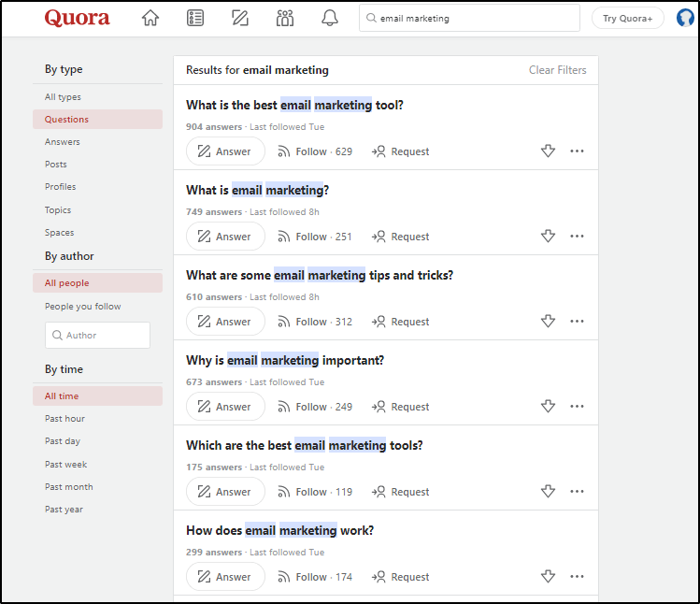The image size is (700, 604).
Task: Click 'Clear Filters' link
Action: pyautogui.click(x=558, y=70)
